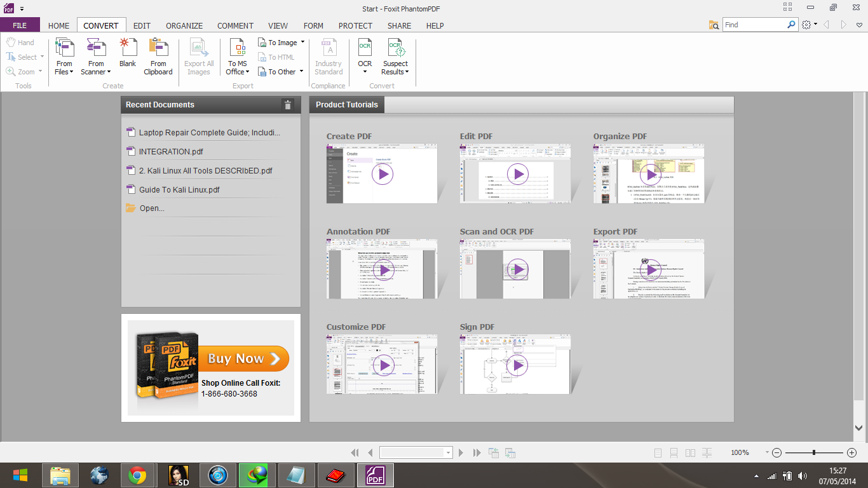Screen dimensions: 868x488
Task: Click the Windows Start button
Action: (x=20, y=475)
